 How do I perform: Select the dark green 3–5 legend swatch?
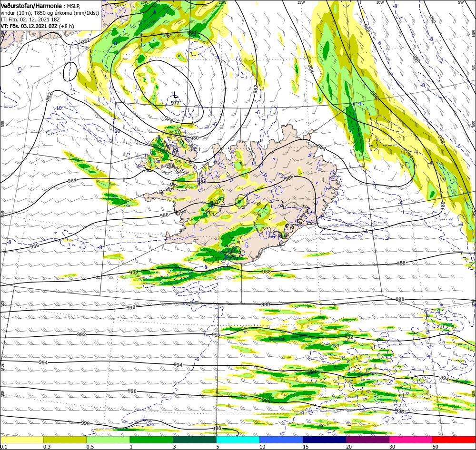(195, 440)
